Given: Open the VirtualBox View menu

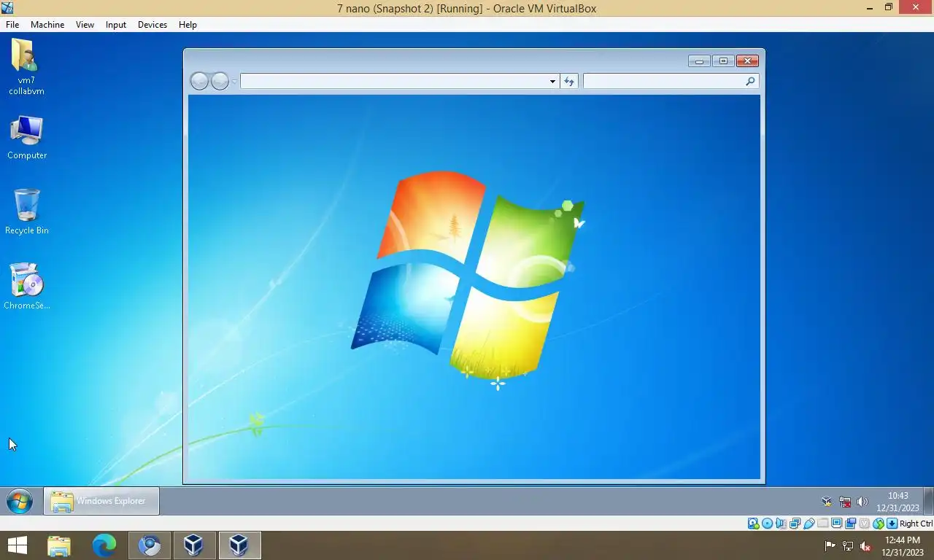Looking at the screenshot, I should (85, 24).
